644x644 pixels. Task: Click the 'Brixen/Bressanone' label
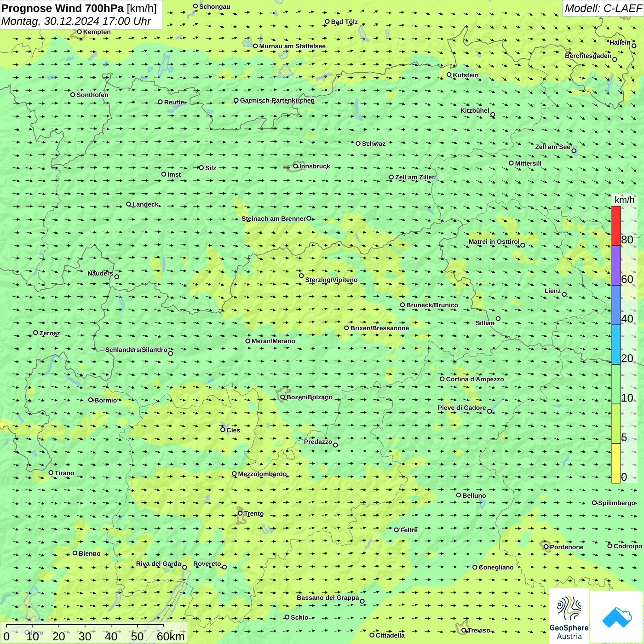click(379, 328)
